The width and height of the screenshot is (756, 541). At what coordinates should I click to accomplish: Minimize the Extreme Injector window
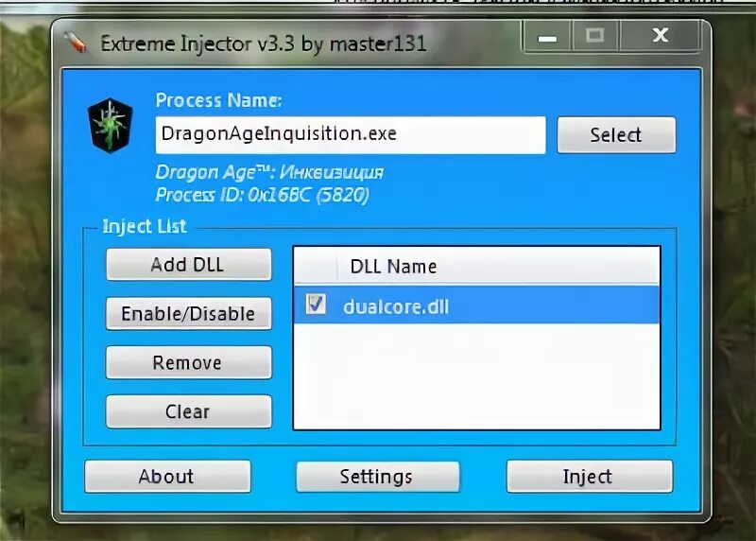[x=547, y=36]
